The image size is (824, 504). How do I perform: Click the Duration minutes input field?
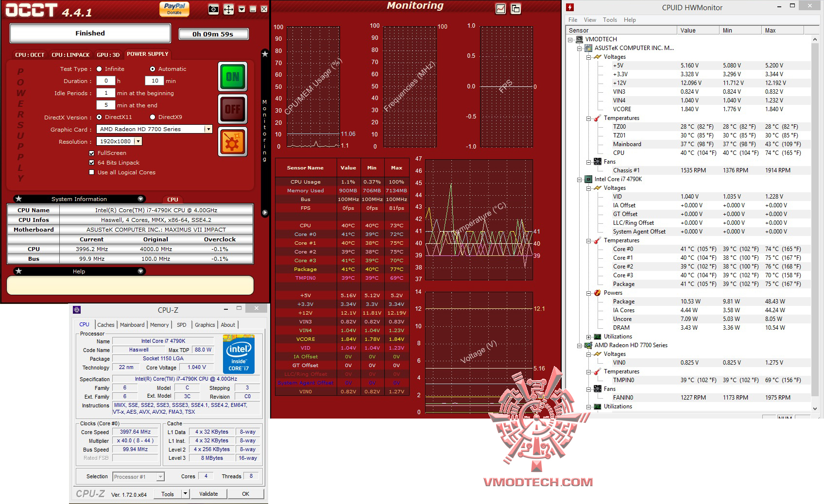[154, 81]
